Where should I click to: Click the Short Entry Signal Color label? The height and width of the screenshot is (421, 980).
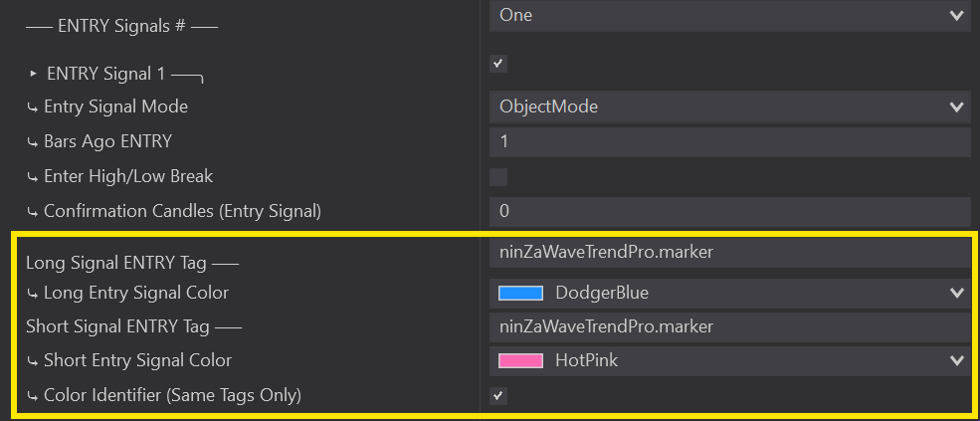coord(137,360)
